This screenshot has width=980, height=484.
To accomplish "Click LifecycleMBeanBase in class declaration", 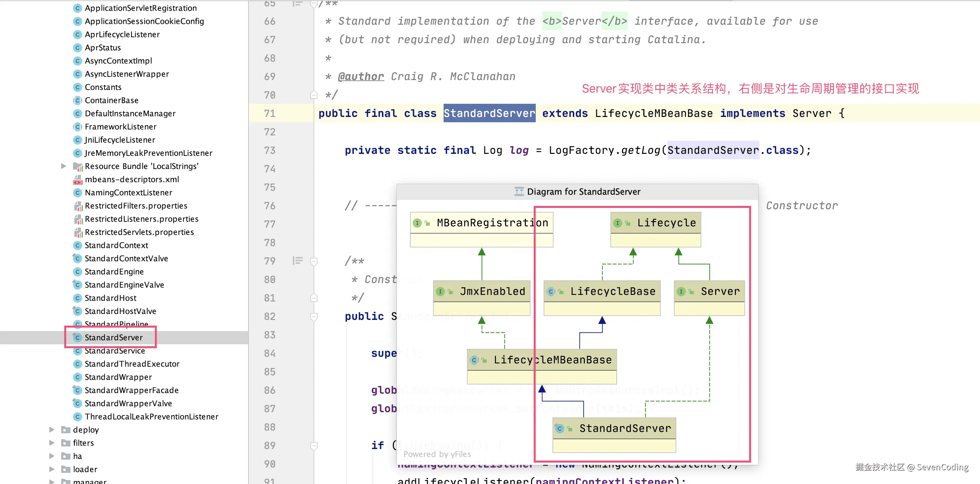I will 653,113.
